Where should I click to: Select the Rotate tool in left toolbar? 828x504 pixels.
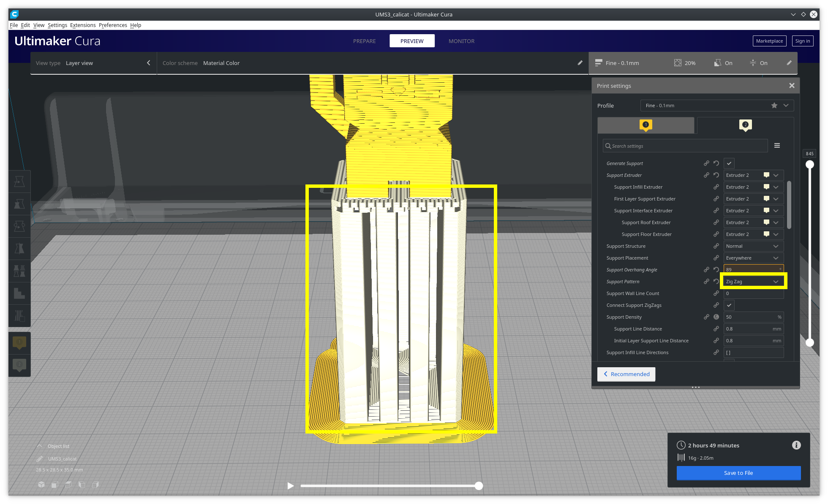(19, 226)
